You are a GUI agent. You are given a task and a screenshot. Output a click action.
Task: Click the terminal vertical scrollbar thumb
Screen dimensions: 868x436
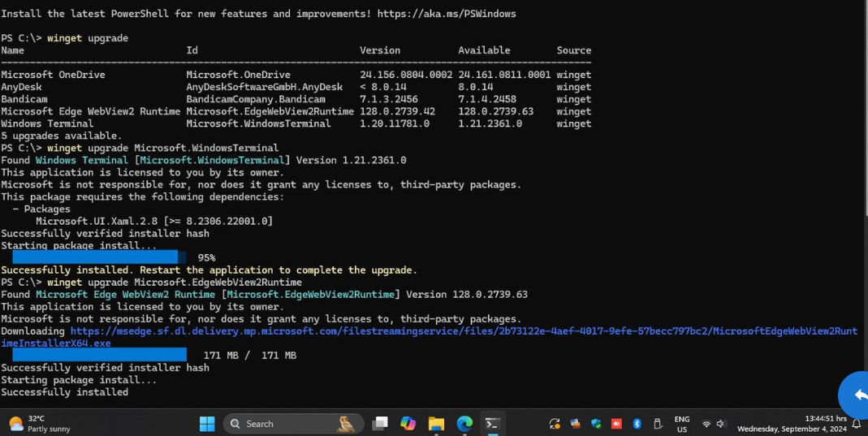(x=866, y=108)
